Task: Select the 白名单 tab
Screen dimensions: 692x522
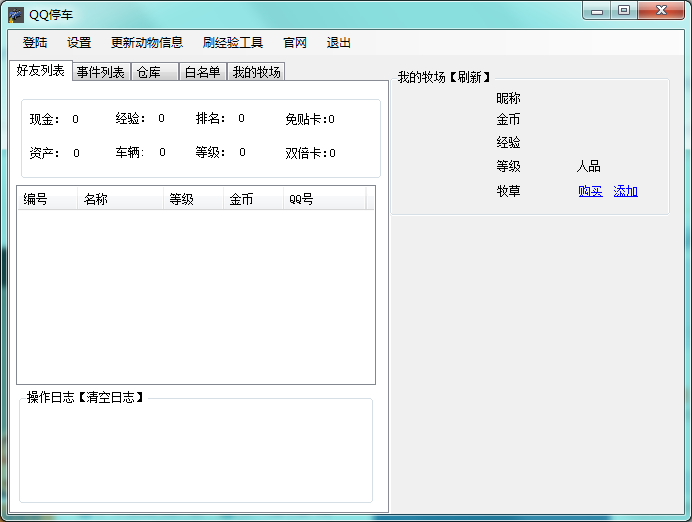Action: click(202, 72)
